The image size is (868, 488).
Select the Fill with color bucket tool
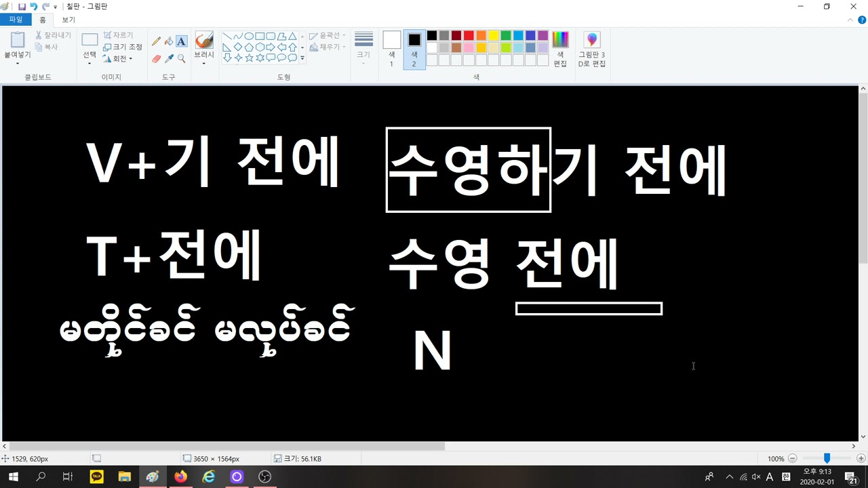(169, 41)
